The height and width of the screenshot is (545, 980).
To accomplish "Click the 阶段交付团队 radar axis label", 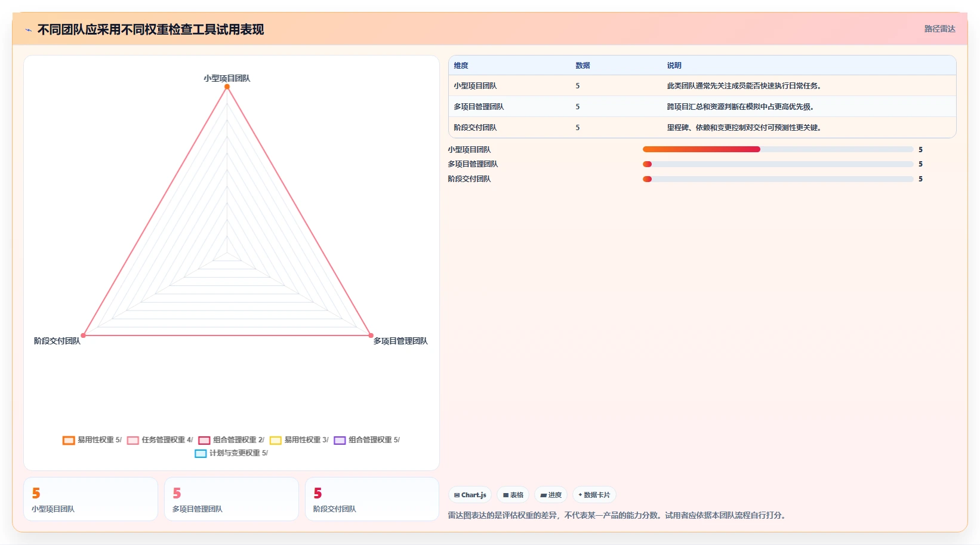I will coord(57,341).
